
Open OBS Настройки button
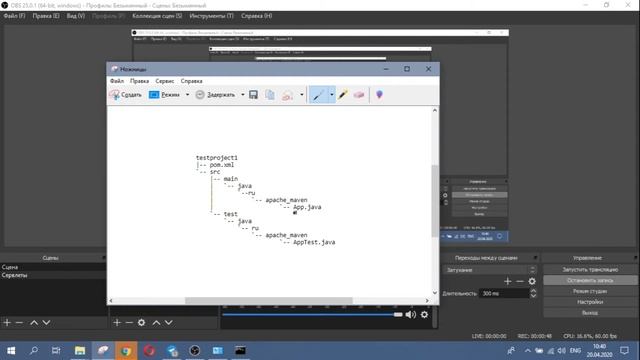tap(590, 302)
